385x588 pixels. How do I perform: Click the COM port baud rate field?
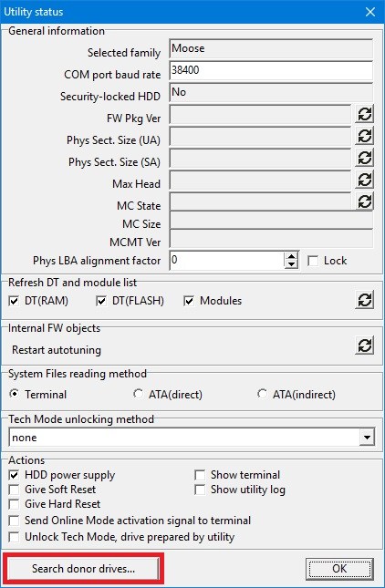click(271, 70)
